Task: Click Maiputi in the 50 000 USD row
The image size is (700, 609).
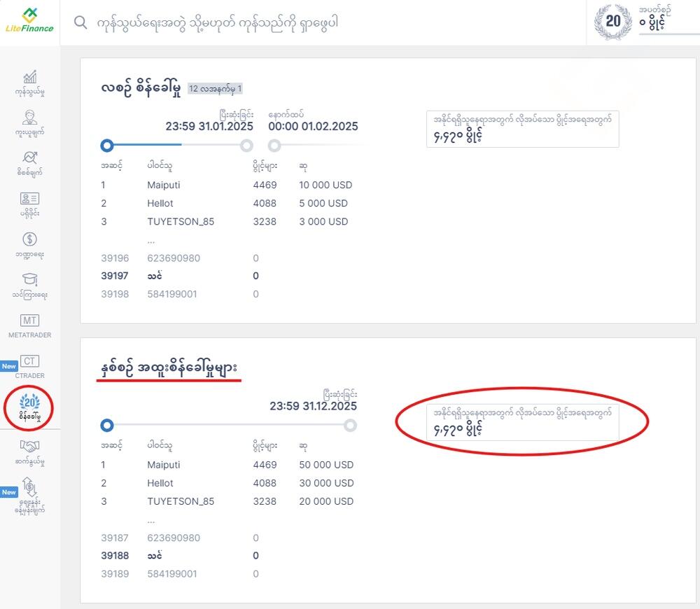Action: pyautogui.click(x=163, y=465)
